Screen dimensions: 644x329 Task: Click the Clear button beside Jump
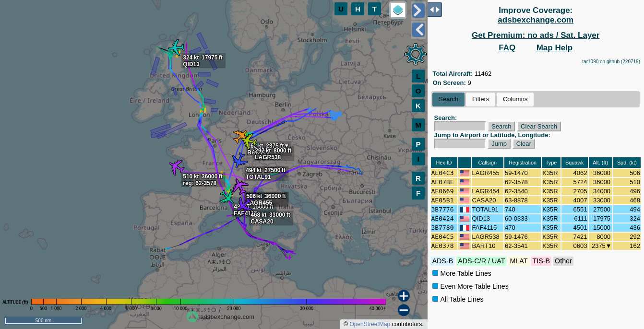click(x=524, y=144)
